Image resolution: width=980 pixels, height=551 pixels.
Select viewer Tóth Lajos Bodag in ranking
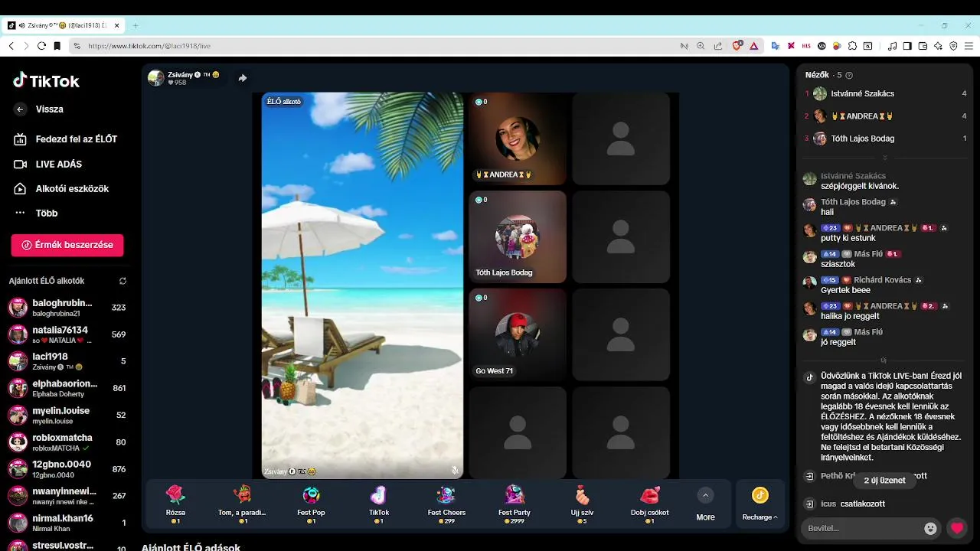[x=887, y=139]
